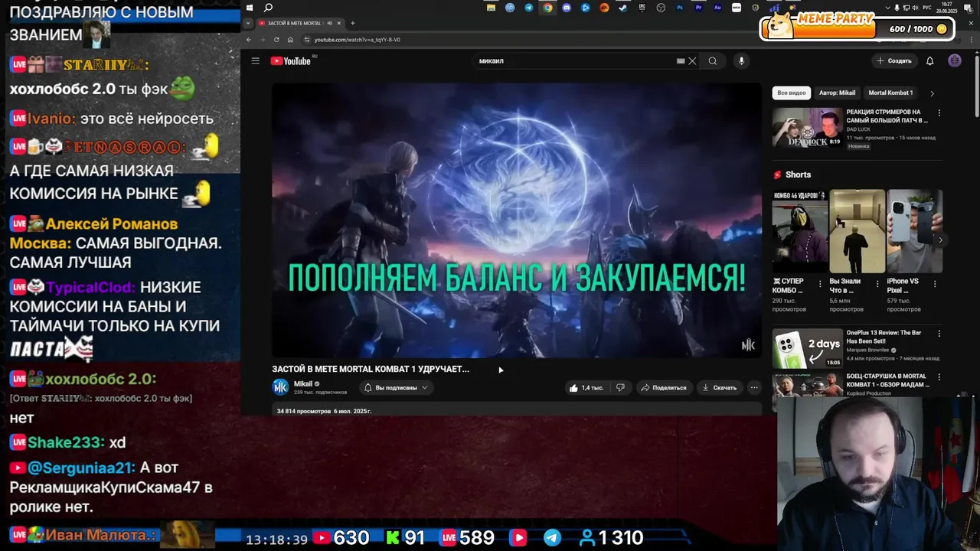Screen dimensions: 980x551
Task: Show next Shorts with the arrow
Action: (940, 240)
